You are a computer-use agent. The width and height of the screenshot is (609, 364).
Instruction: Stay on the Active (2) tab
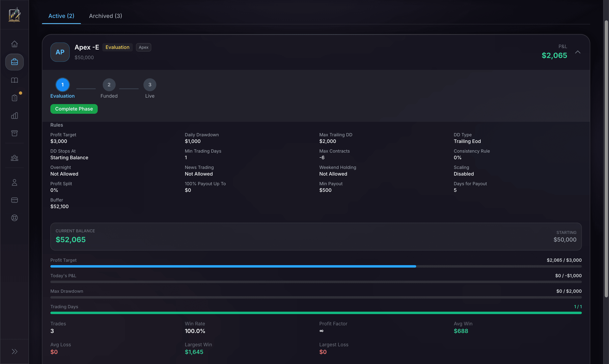61,16
